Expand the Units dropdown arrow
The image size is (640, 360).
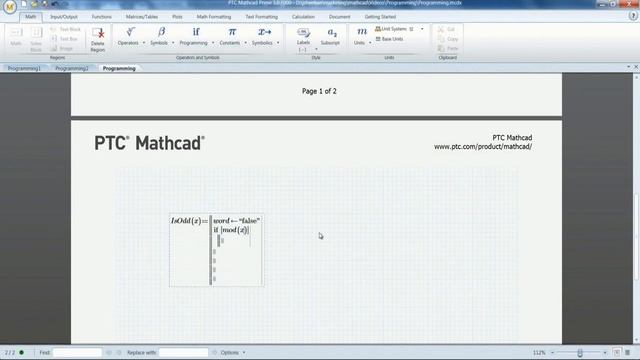[x=370, y=43]
